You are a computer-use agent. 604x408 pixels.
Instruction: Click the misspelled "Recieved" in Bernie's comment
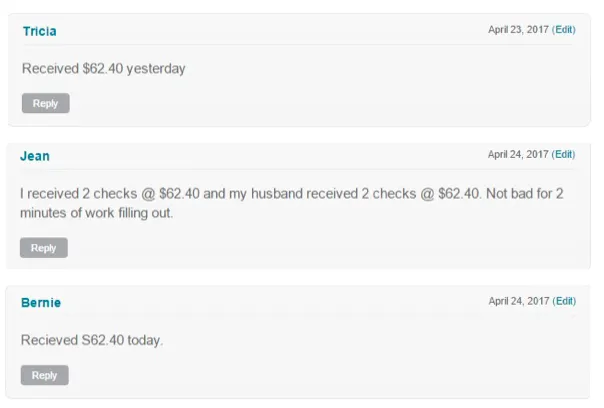48,340
